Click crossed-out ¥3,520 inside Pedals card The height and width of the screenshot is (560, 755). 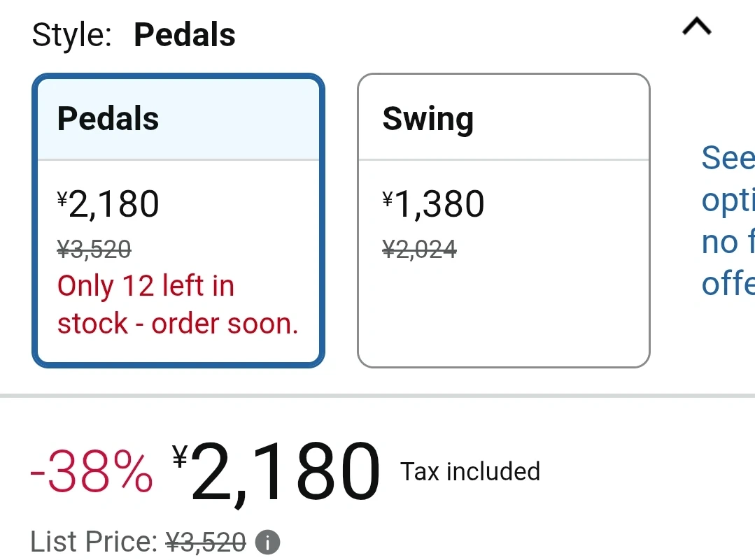click(94, 248)
